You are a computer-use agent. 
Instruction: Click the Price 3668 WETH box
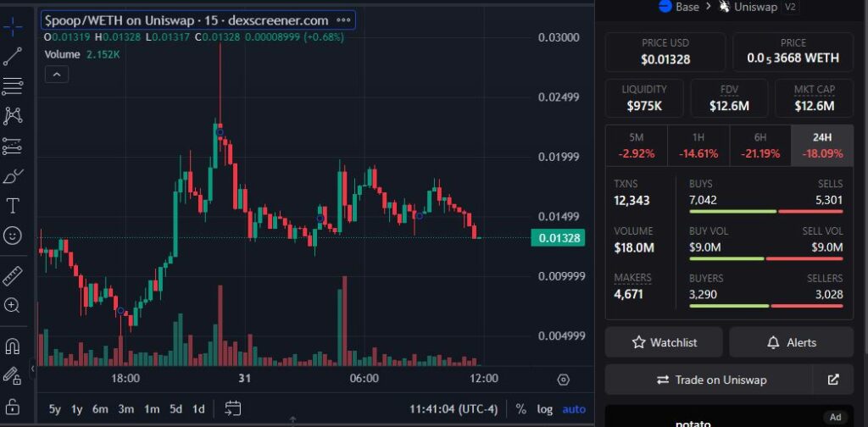pos(793,52)
